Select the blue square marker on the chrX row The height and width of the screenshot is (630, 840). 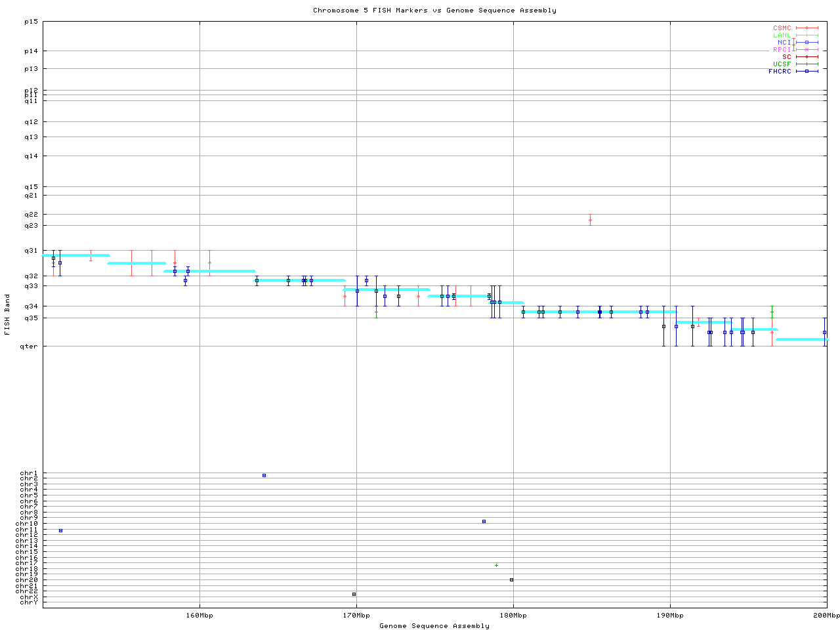pyautogui.click(x=354, y=594)
